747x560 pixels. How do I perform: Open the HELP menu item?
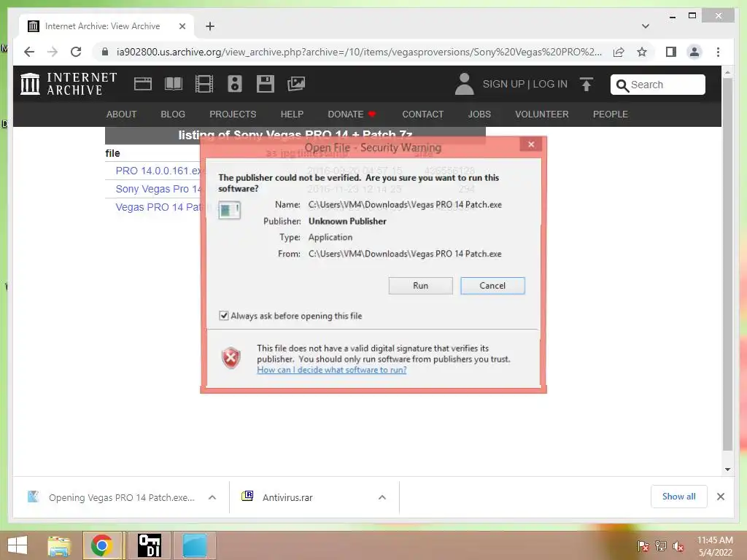point(292,114)
